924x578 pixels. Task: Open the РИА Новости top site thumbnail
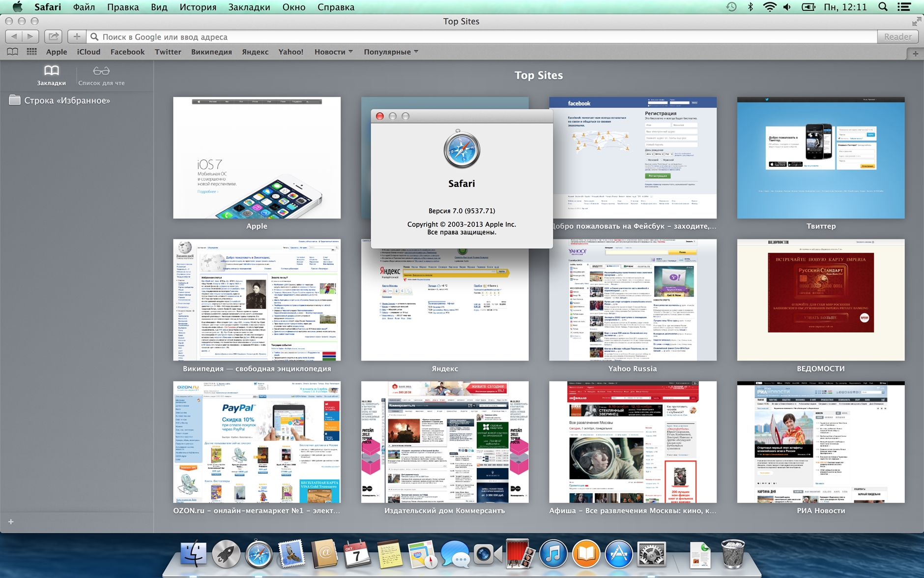click(x=821, y=442)
